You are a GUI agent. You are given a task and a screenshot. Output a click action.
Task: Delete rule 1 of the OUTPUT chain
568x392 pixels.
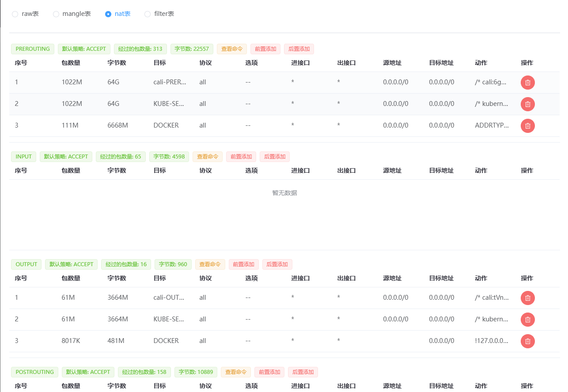tap(527, 298)
